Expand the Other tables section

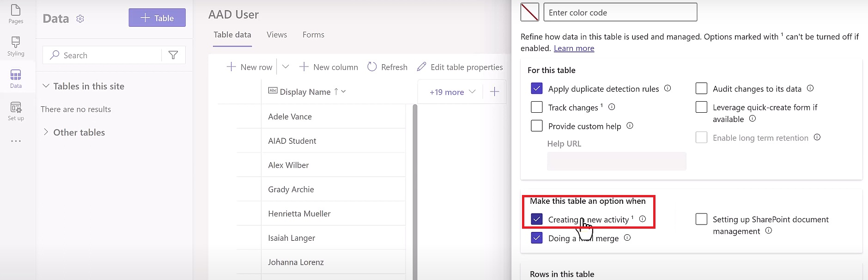point(46,132)
